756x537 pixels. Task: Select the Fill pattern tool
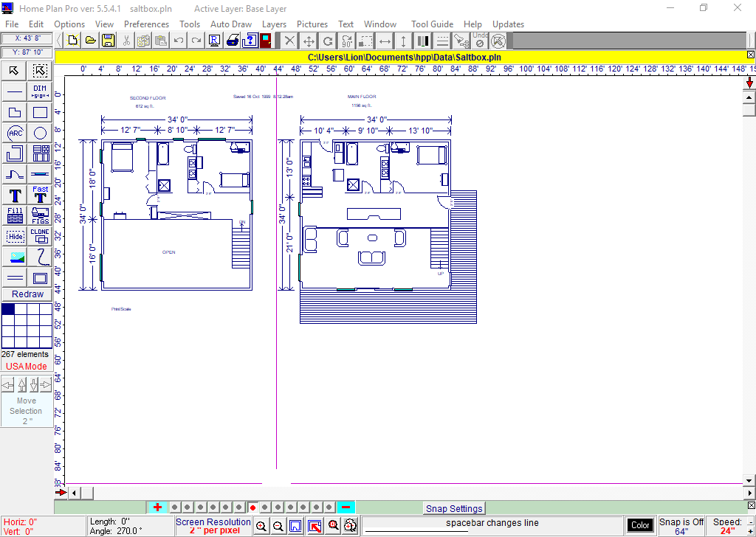pos(15,216)
